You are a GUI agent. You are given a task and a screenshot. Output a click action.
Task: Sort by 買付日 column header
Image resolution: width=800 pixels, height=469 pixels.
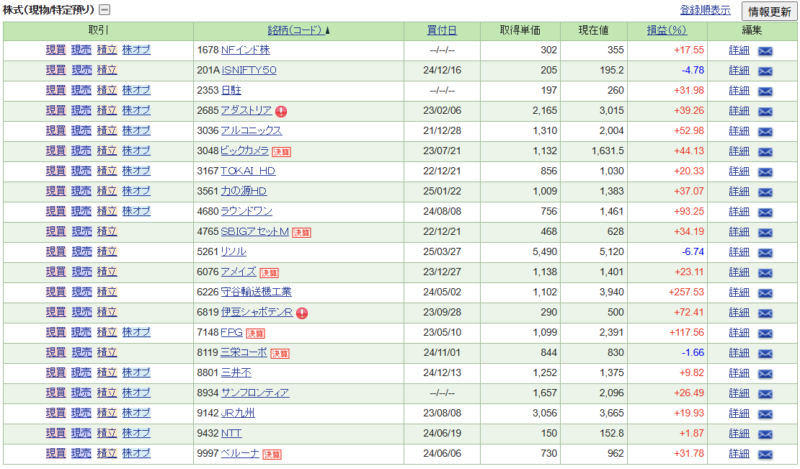pos(442,30)
